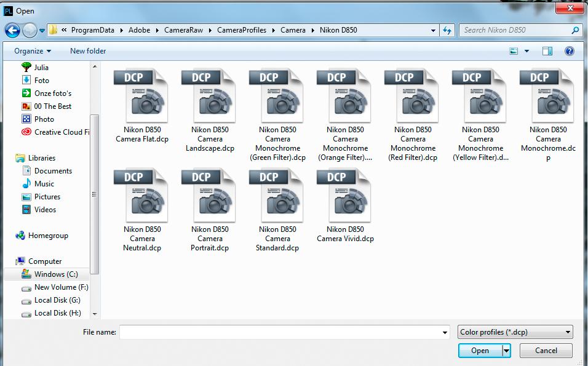Choose the Camera Standard.dcp profile icon
The width and height of the screenshot is (588, 366).
click(276, 195)
